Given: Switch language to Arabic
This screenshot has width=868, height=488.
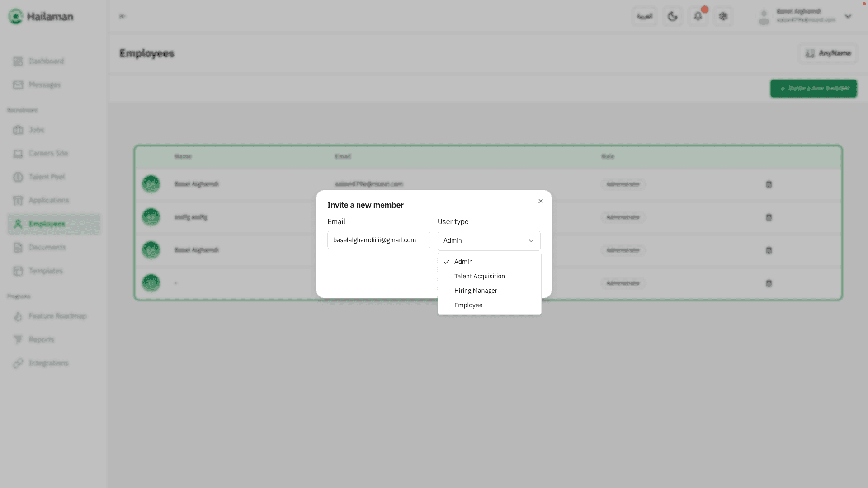Looking at the screenshot, I should tap(644, 17).
